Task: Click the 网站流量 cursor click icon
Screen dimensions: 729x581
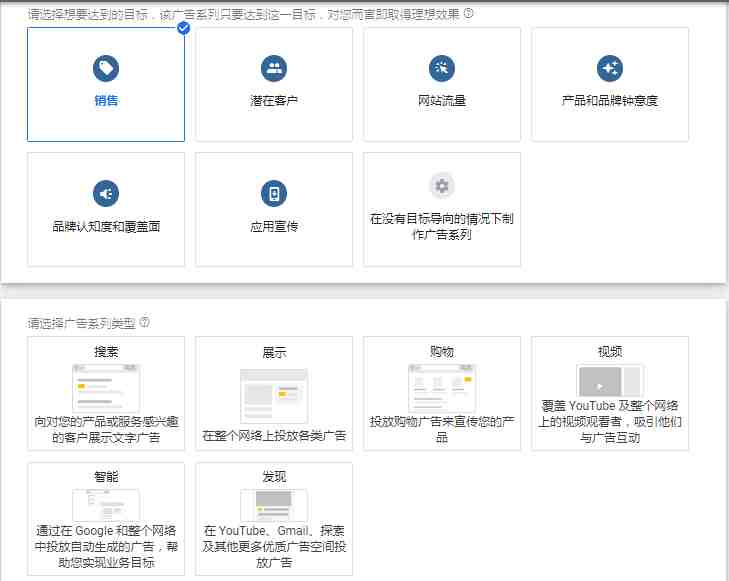Action: click(442, 68)
